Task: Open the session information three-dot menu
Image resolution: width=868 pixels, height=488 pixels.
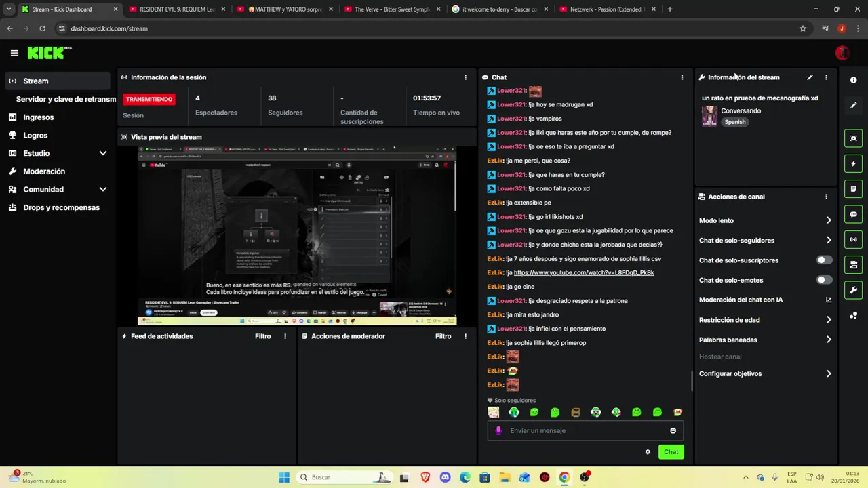Action: [465, 77]
